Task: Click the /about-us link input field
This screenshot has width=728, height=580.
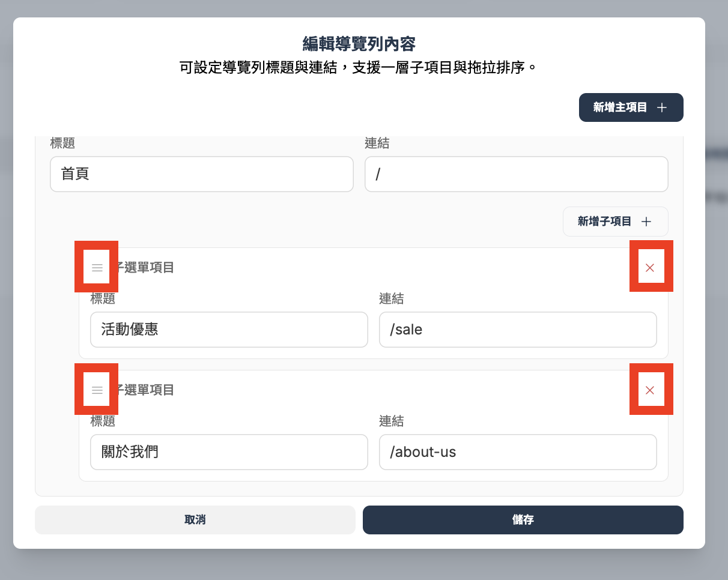Action: tap(517, 452)
